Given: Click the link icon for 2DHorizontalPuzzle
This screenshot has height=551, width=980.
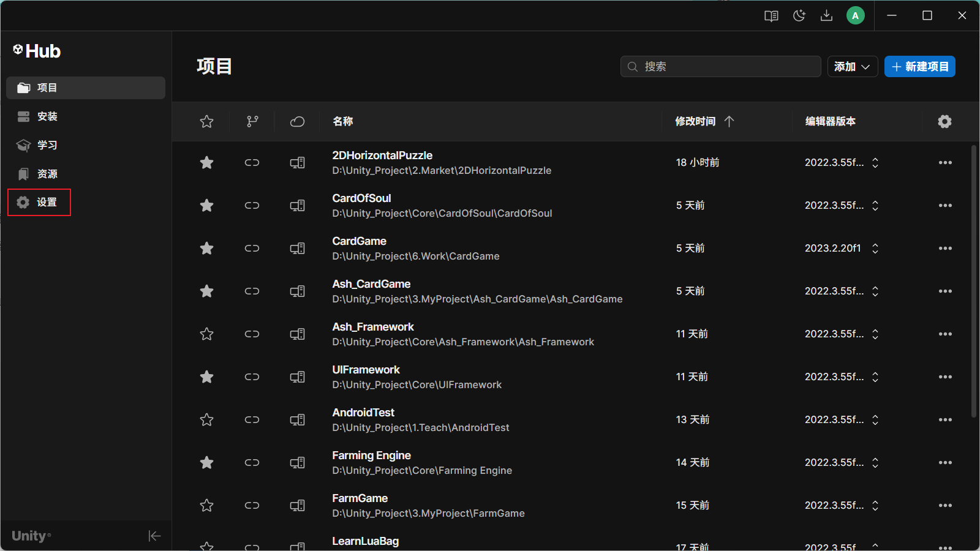Looking at the screenshot, I should [252, 163].
